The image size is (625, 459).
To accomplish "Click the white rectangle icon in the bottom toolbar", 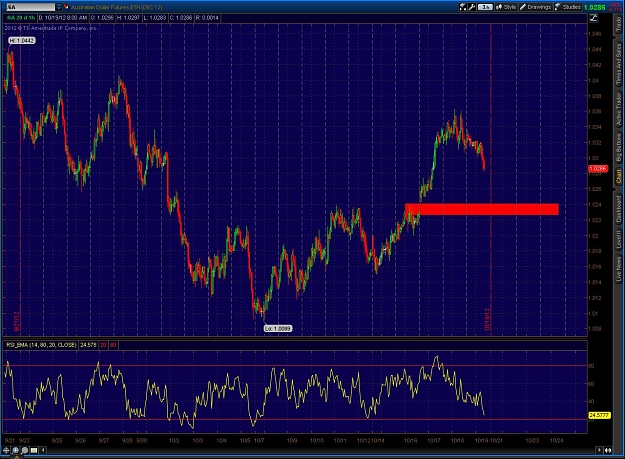I will click(x=34, y=450).
